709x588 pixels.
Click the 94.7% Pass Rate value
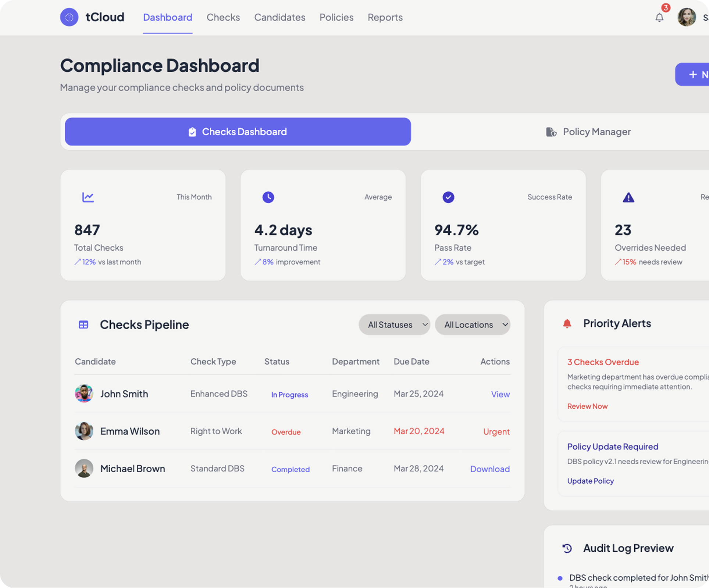456,230
